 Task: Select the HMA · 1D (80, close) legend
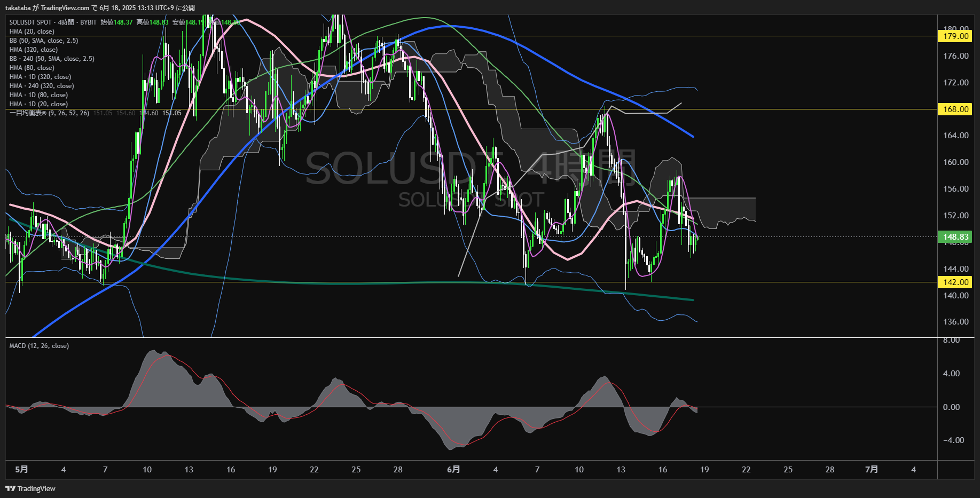[x=39, y=95]
